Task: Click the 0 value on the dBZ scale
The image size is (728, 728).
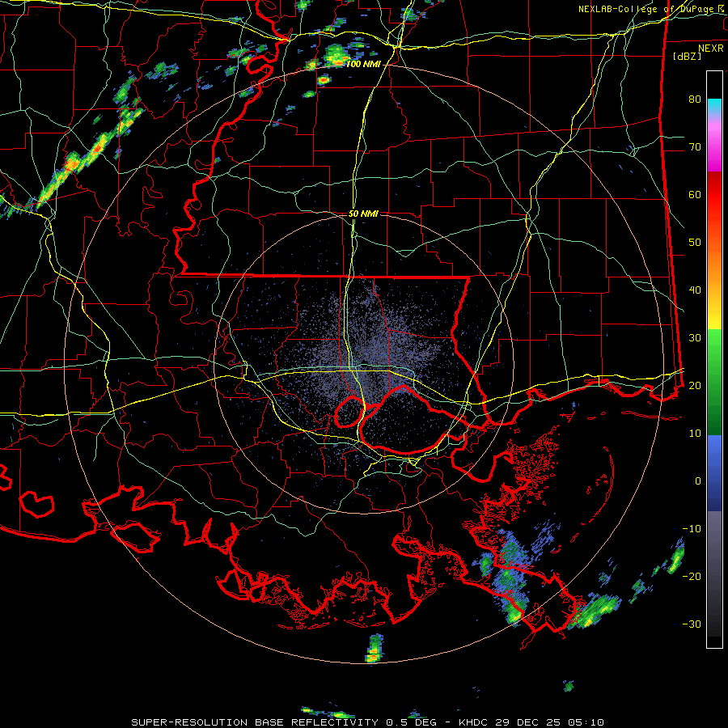Action: (x=698, y=481)
